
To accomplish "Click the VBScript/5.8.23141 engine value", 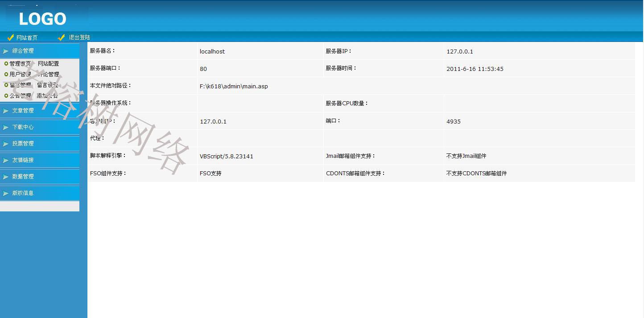I will (x=227, y=157).
